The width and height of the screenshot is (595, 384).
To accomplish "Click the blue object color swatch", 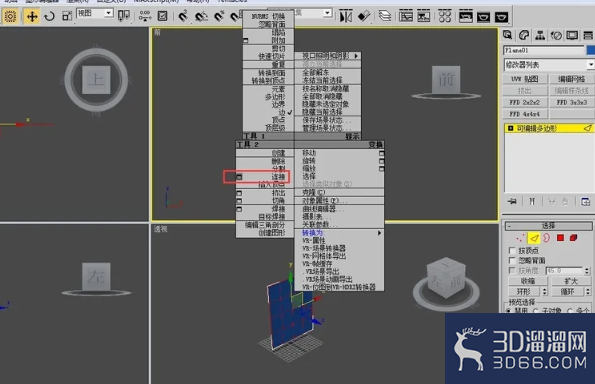I will tap(591, 50).
